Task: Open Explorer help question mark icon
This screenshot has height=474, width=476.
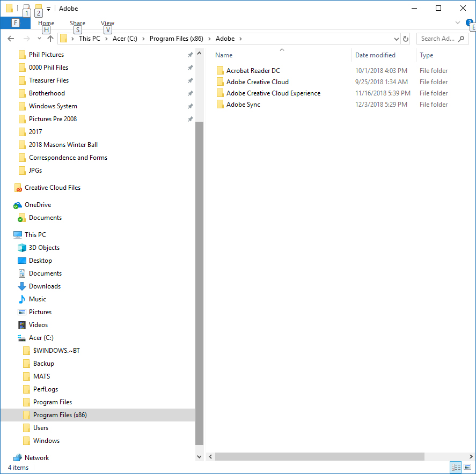Action: 469,23
